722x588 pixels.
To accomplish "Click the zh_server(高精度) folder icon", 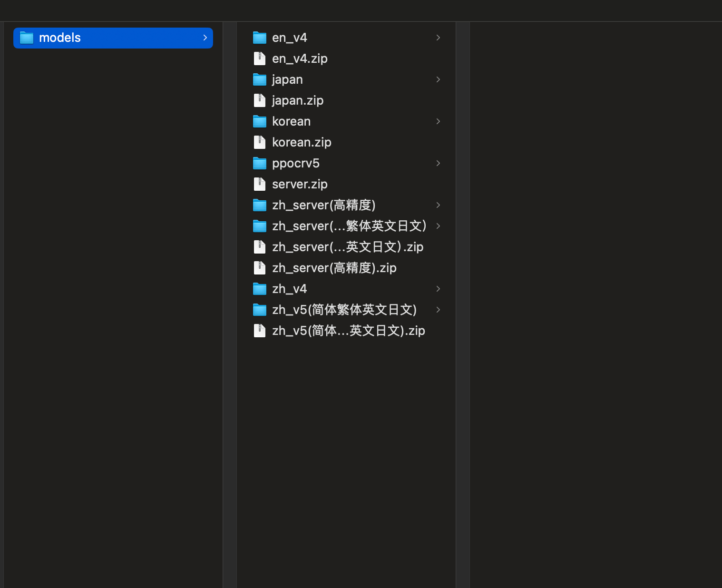I will [260, 205].
